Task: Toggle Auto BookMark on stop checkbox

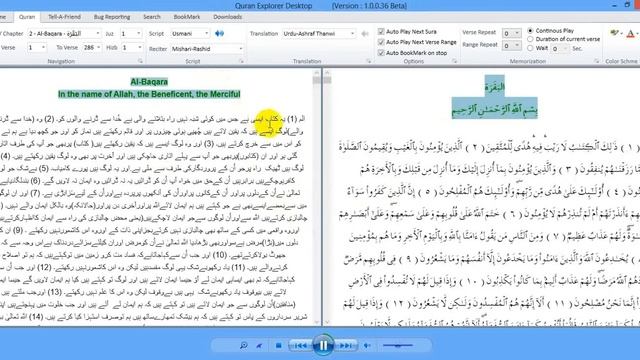Action: pos(381,53)
